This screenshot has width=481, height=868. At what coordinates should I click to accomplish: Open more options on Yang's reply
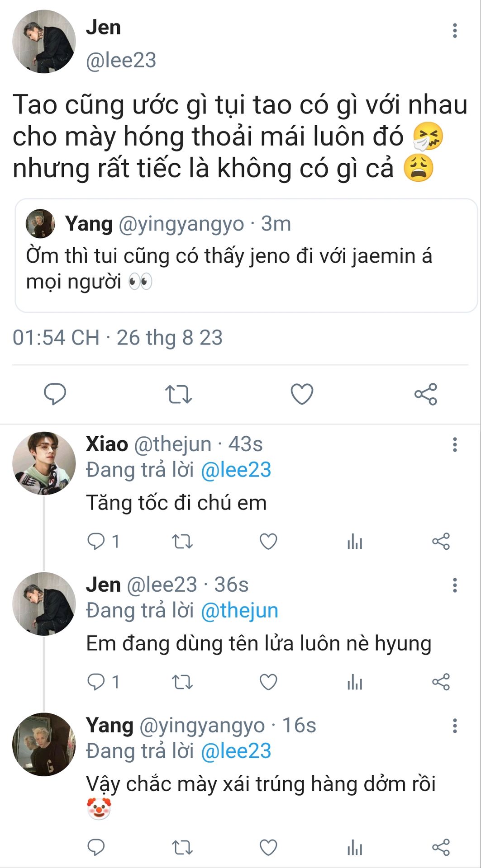[455, 726]
